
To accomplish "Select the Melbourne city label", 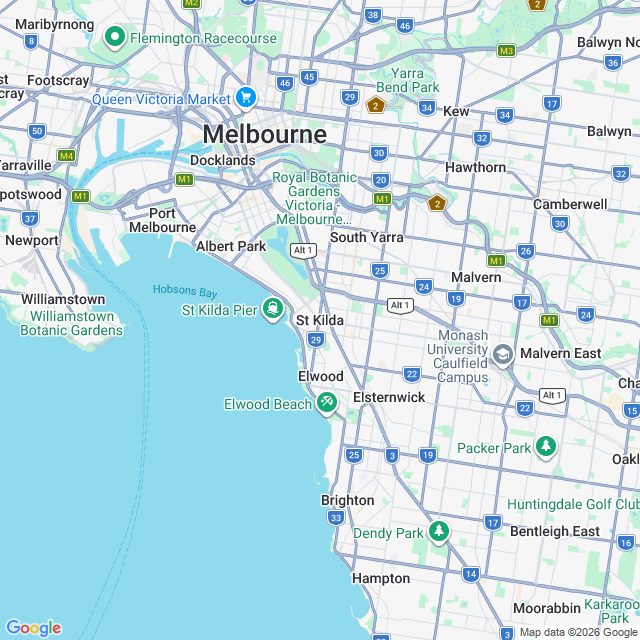I will point(264,134).
